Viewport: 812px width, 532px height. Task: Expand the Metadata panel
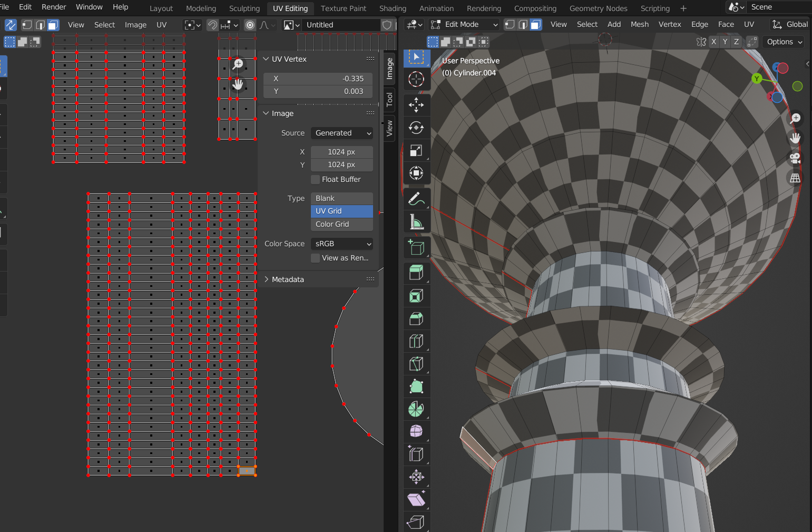pos(288,279)
